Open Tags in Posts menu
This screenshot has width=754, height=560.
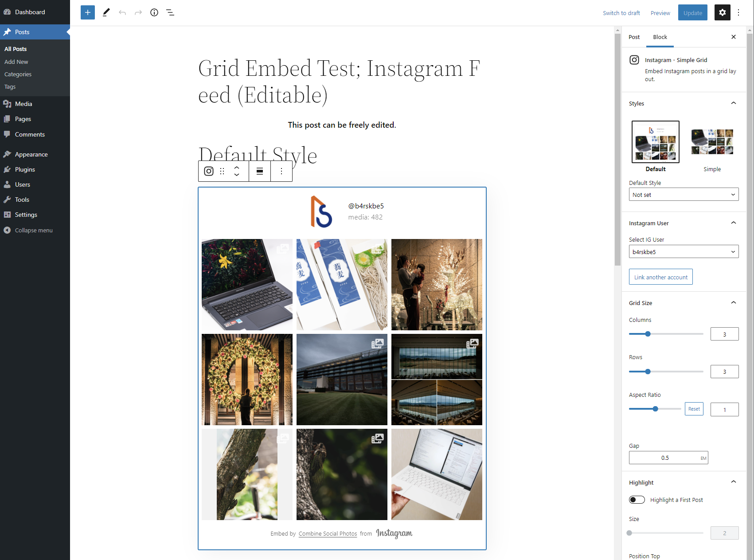[10, 86]
